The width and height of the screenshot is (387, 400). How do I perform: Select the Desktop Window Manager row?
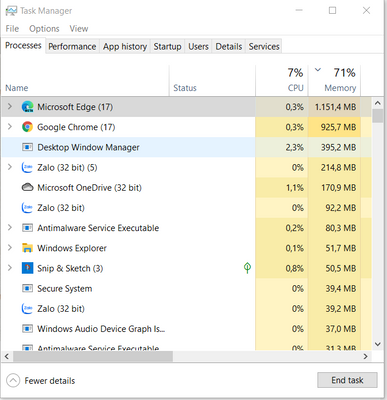[186, 147]
